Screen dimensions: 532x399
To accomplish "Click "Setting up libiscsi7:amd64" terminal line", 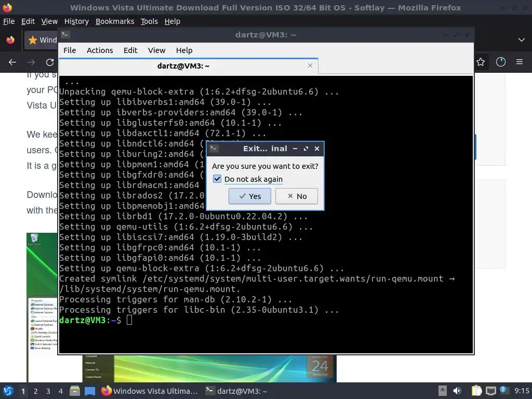I will (181, 237).
